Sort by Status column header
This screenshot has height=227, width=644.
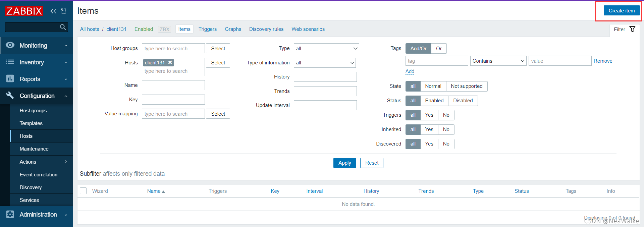522,191
